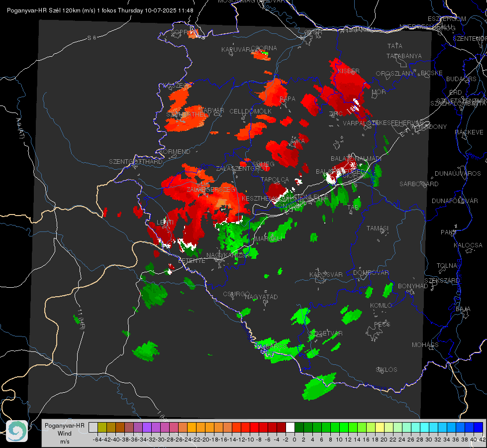Click the radar title with timestamp 11:48
487x448 pixels.
[100, 10]
